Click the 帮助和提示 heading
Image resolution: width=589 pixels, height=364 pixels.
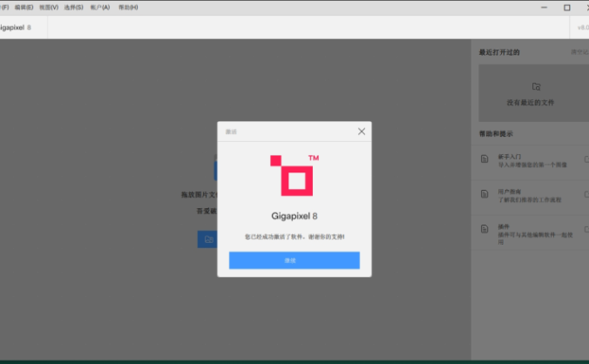coord(496,133)
